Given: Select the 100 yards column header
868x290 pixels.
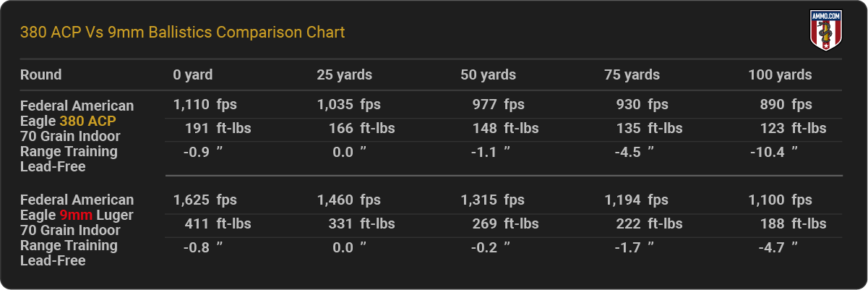Looking at the screenshot, I should pyautogui.click(x=780, y=75).
